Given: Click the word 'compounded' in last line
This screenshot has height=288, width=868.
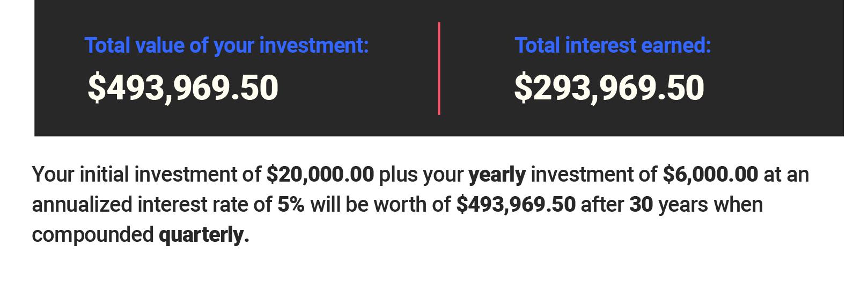Looking at the screenshot, I should pos(93,235).
